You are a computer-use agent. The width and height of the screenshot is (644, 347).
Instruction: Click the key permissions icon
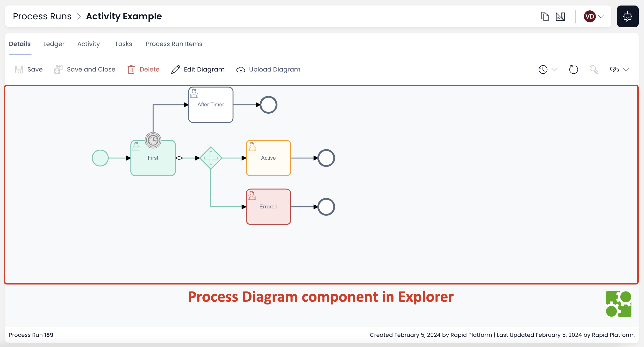point(594,69)
